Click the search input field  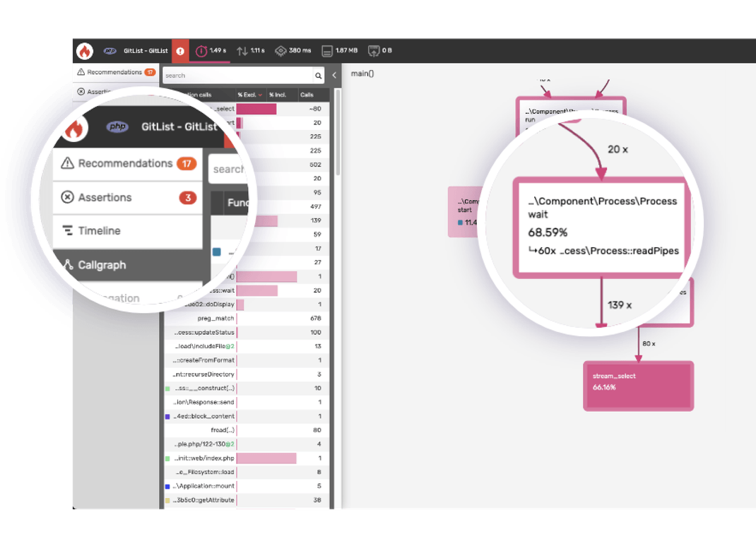click(x=238, y=76)
